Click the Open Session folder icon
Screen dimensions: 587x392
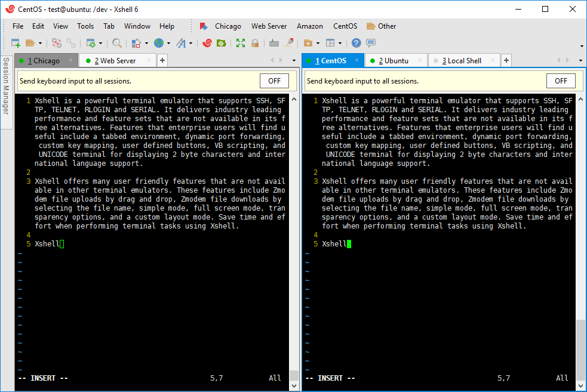click(x=30, y=43)
